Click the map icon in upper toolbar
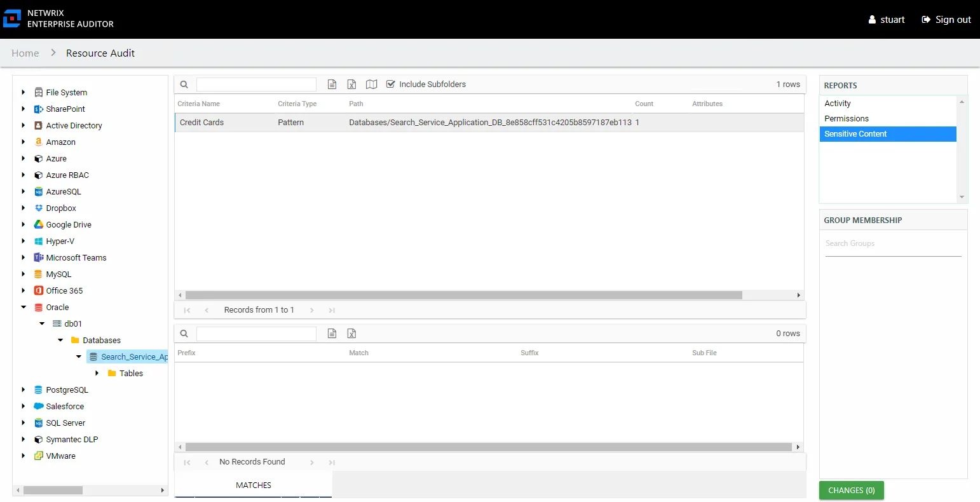Screen dimensions: 980x502 [x=372, y=84]
